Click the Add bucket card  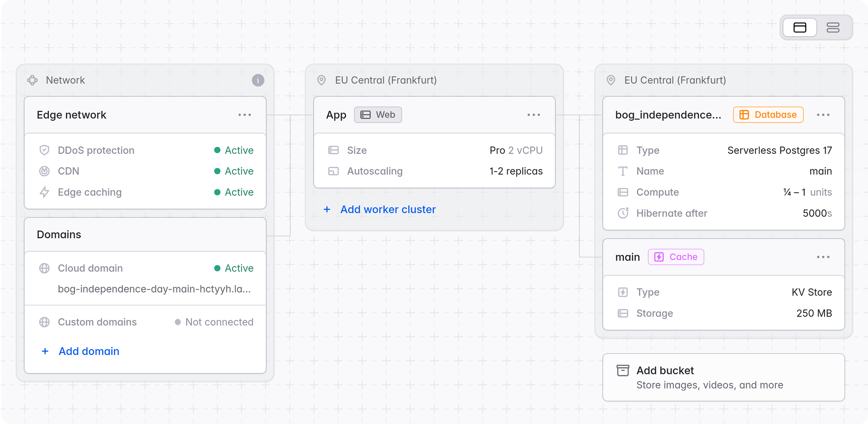click(x=723, y=377)
